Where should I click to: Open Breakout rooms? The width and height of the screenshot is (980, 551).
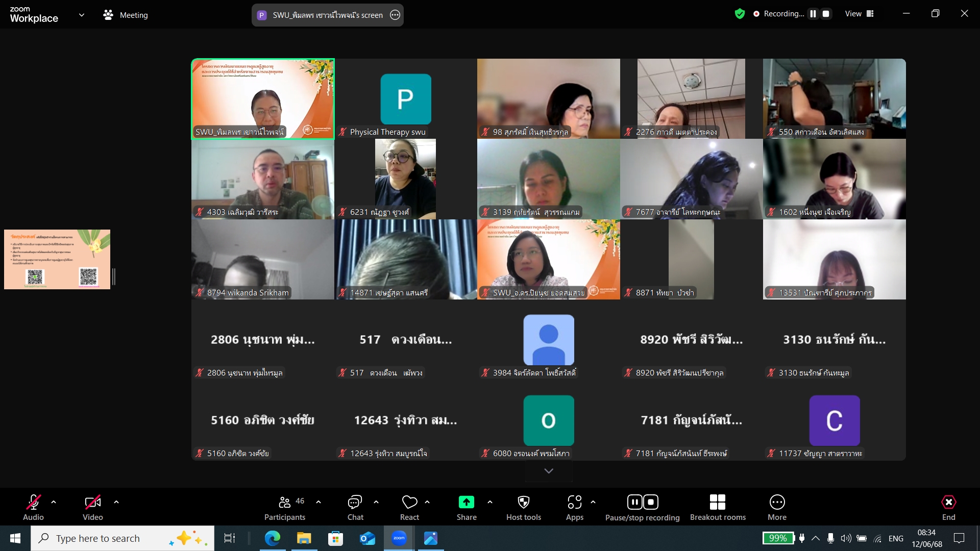717,508
